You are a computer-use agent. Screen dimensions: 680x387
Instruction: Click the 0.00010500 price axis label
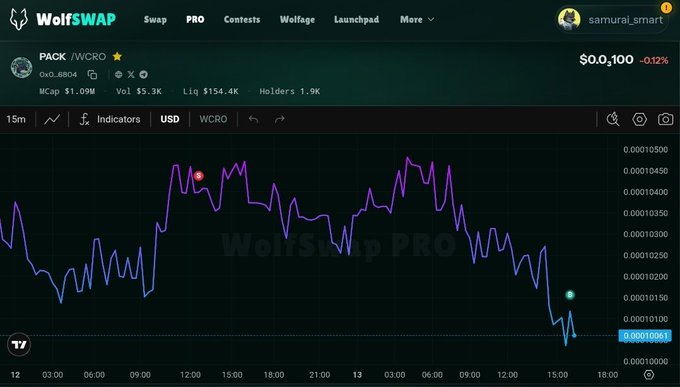pyautogui.click(x=646, y=150)
